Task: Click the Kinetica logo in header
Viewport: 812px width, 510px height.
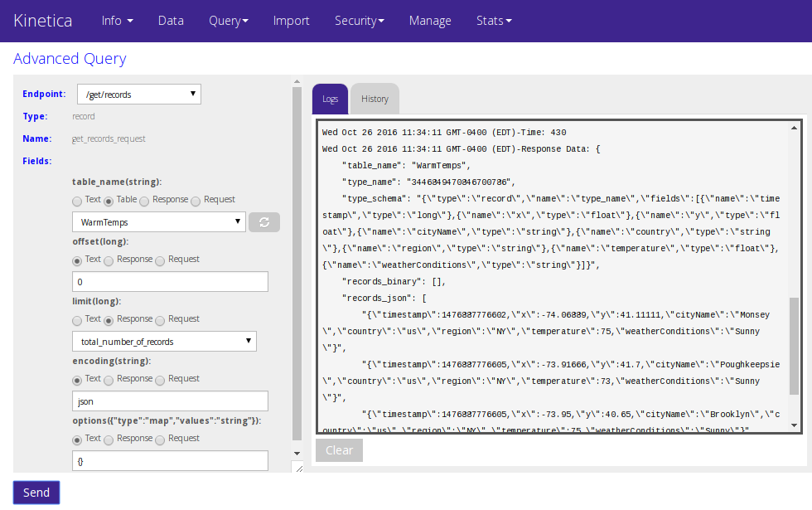Action: pyautogui.click(x=41, y=21)
